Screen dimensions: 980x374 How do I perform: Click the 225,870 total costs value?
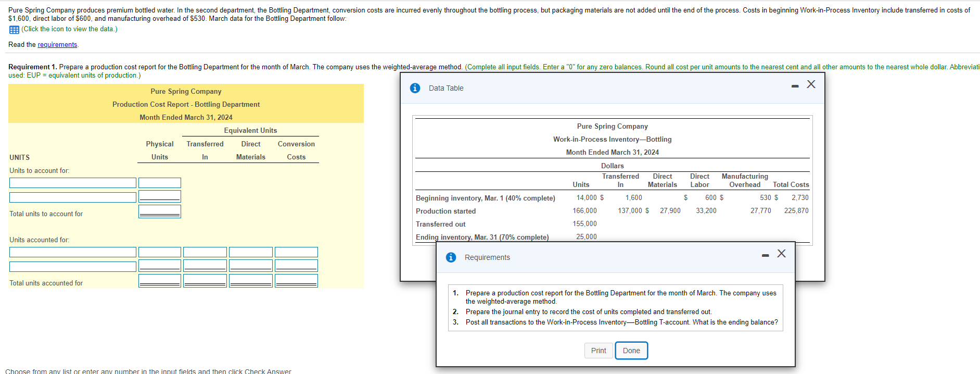pos(796,210)
